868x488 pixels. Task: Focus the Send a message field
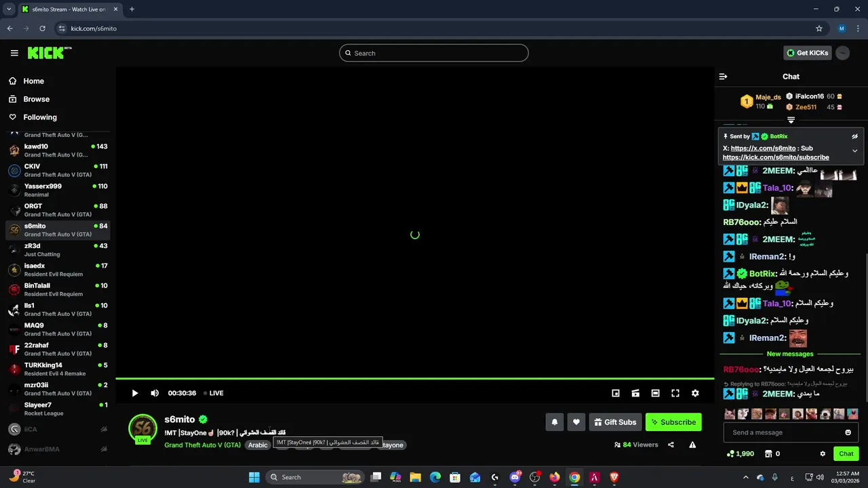click(x=791, y=432)
